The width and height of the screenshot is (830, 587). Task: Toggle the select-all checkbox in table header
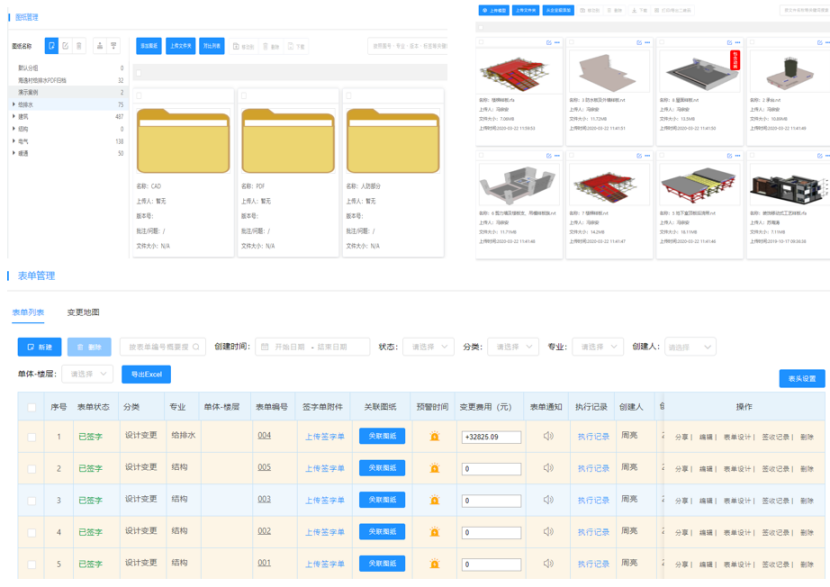click(32, 407)
